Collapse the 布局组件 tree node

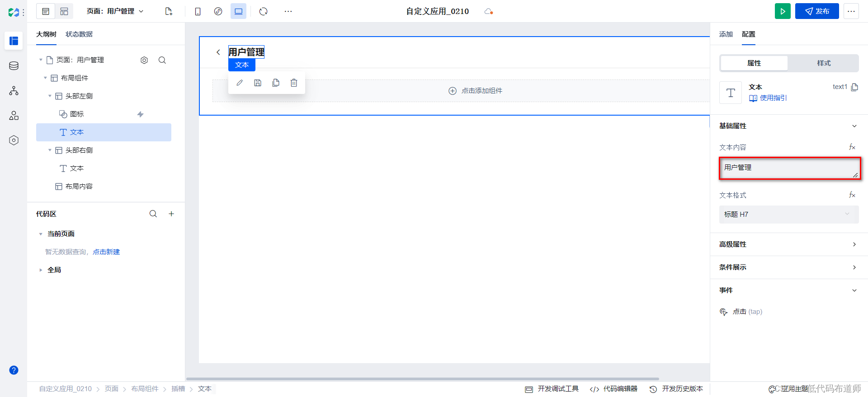[45, 78]
